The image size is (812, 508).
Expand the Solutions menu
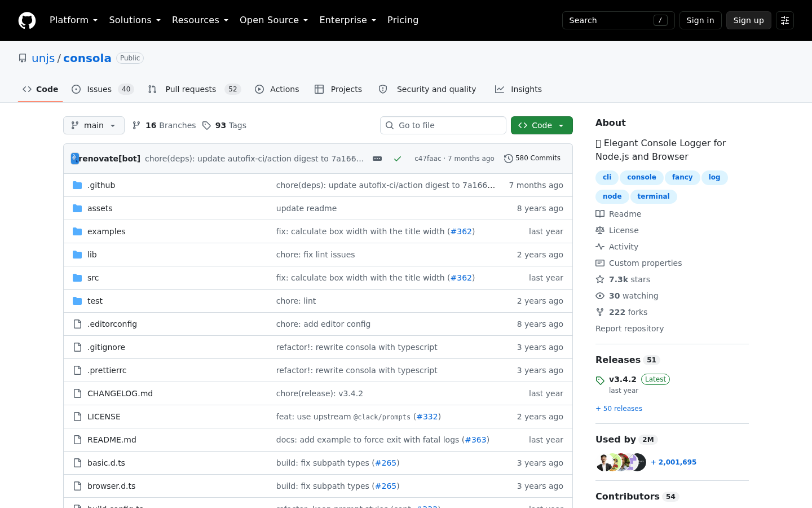pyautogui.click(x=135, y=20)
